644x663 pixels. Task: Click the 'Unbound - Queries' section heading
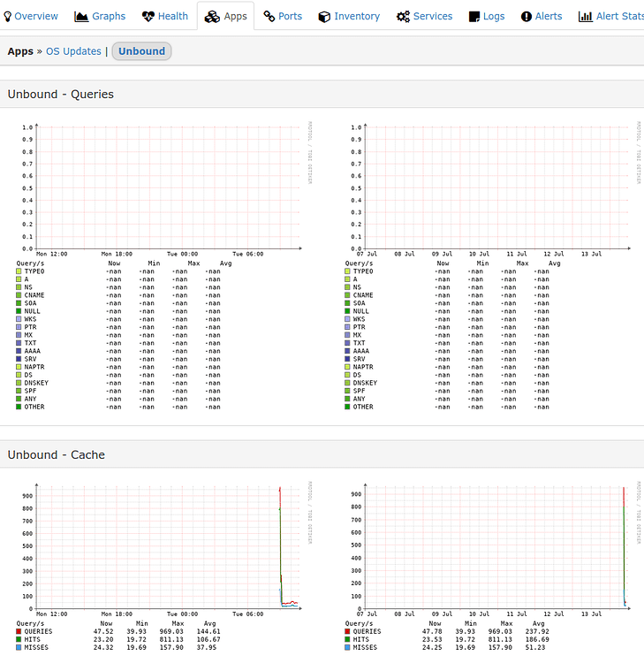[60, 94]
